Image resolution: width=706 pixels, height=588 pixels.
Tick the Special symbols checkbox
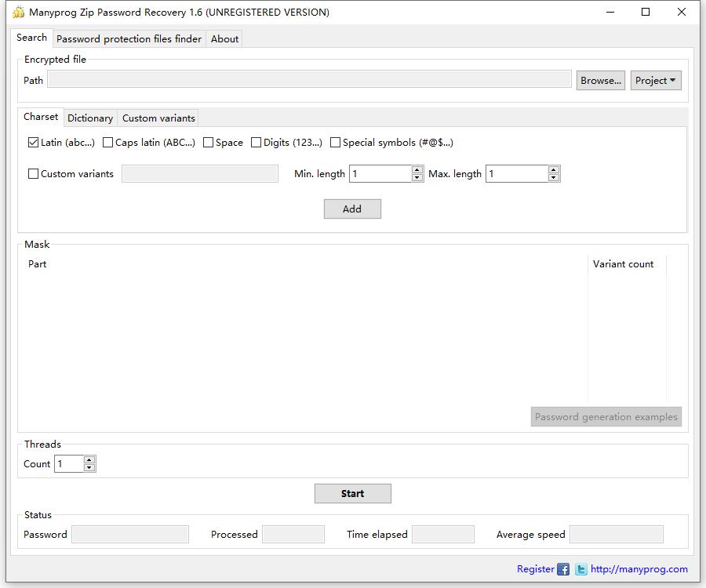click(336, 143)
